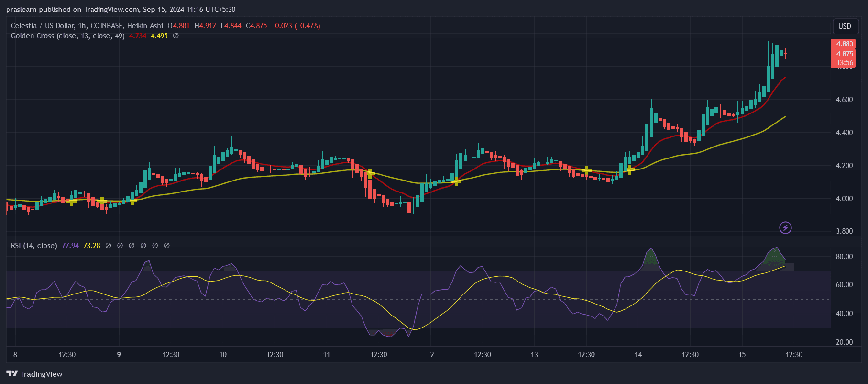This screenshot has width=868, height=384.
Task: Click the first empty-value symbol after RSI 73.28
Action: (x=108, y=246)
